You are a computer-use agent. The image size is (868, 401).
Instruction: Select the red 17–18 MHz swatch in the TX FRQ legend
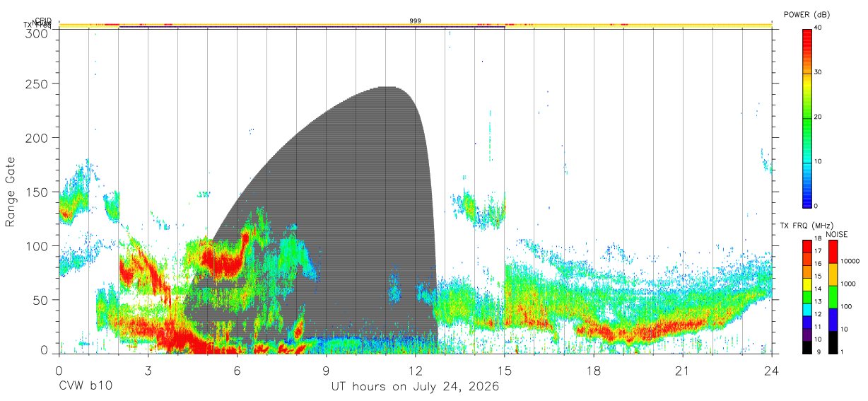click(x=807, y=246)
